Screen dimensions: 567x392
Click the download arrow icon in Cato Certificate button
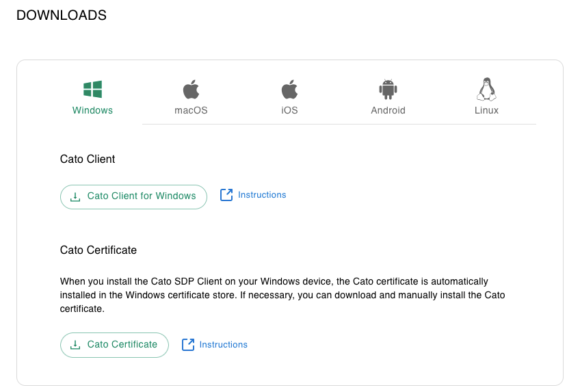(76, 345)
